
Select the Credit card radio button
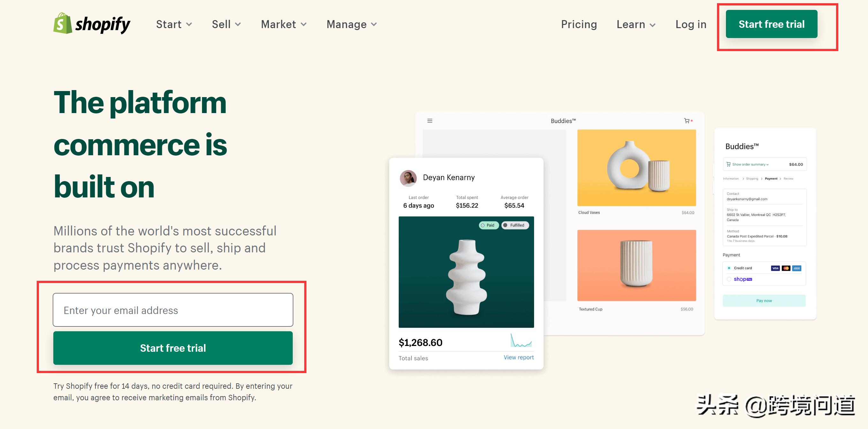pos(729,267)
